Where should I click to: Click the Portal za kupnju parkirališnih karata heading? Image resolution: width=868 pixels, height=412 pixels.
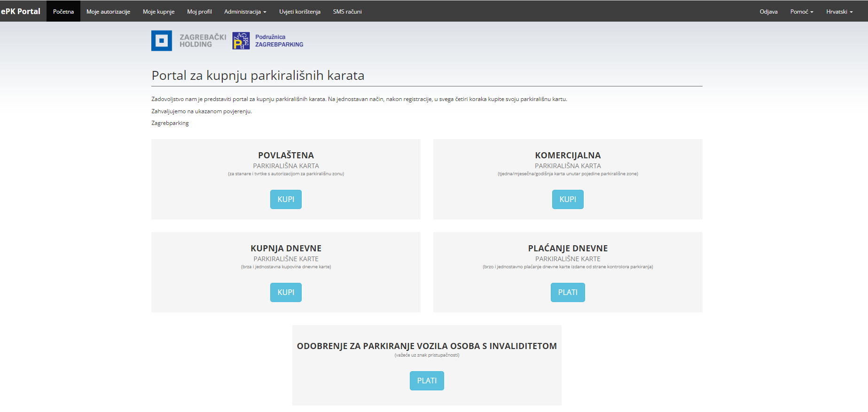(x=258, y=76)
